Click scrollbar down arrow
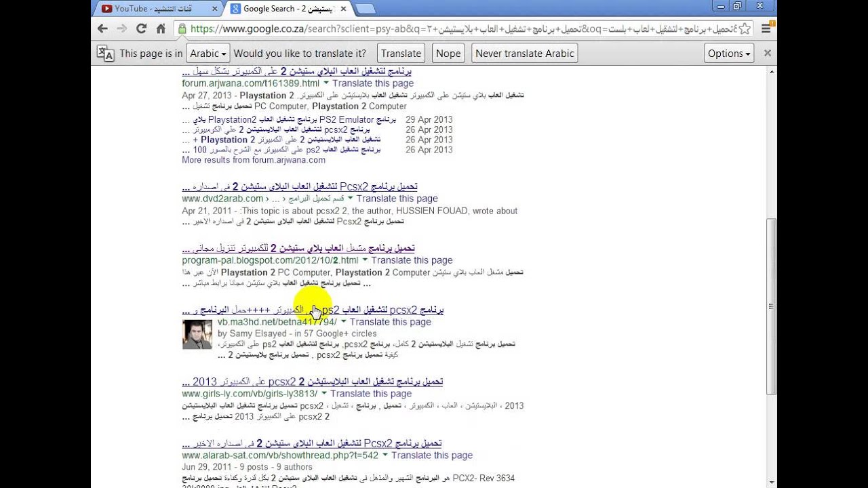 click(x=771, y=483)
